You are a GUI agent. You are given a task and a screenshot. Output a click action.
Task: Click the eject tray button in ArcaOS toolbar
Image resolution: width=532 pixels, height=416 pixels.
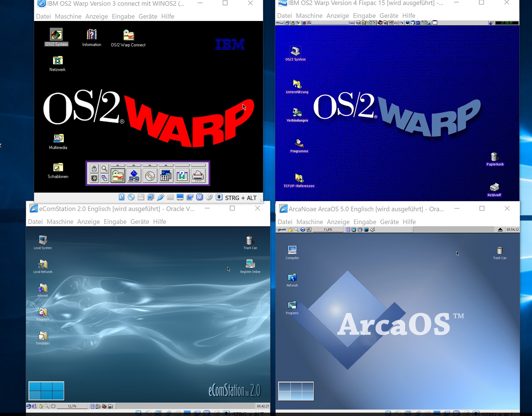point(500,230)
